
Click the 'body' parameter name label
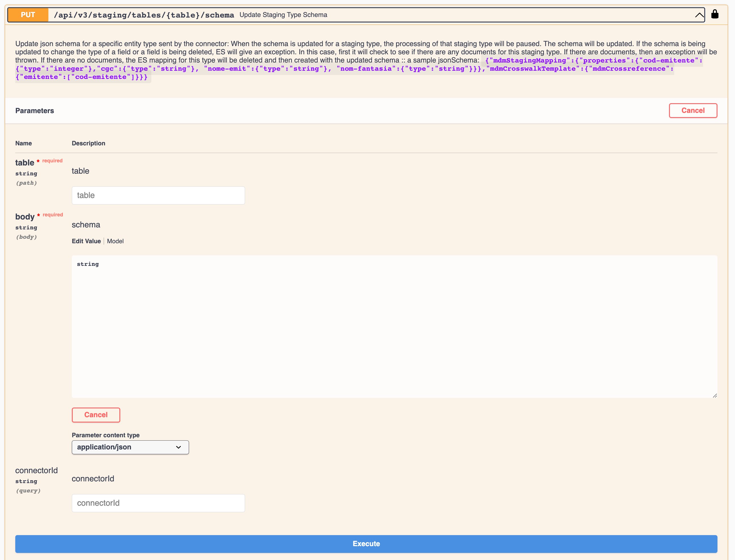pyautogui.click(x=25, y=217)
